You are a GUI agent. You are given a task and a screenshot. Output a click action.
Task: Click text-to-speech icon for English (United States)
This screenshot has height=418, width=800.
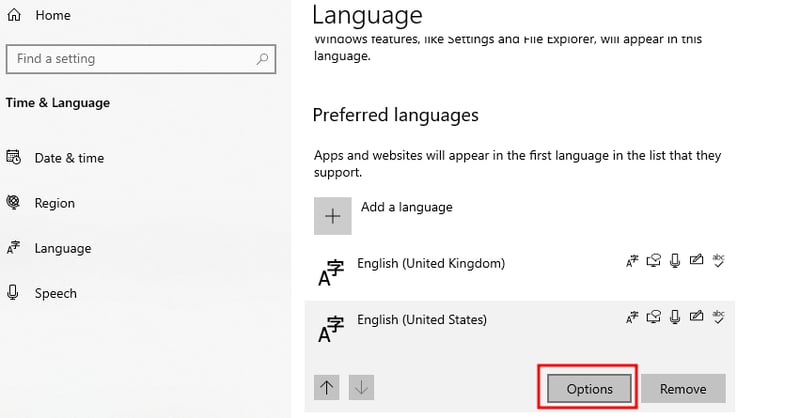[x=654, y=317]
